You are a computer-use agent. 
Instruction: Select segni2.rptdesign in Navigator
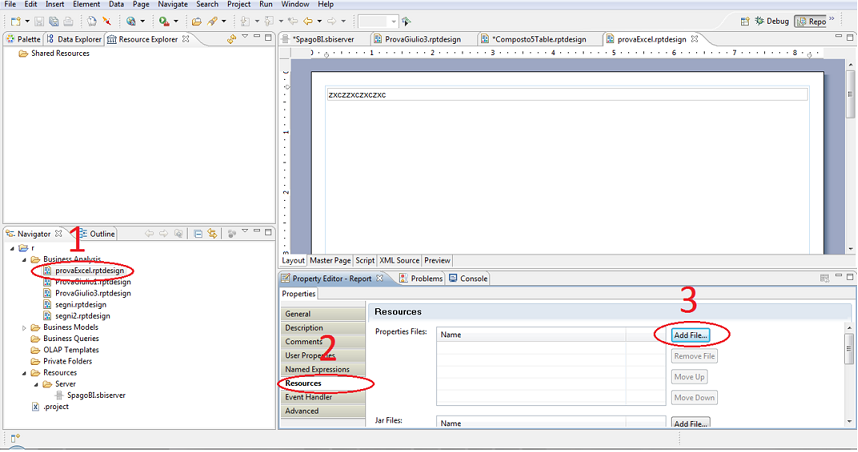[x=83, y=316]
